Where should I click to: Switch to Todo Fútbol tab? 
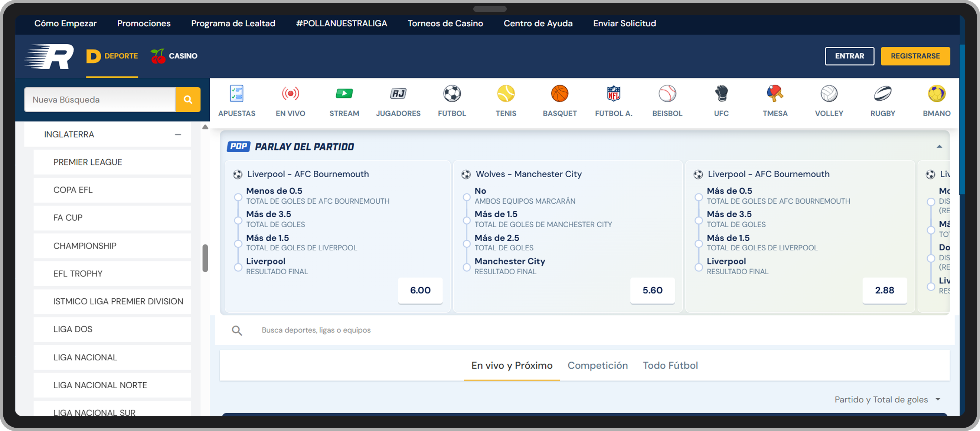pos(670,366)
